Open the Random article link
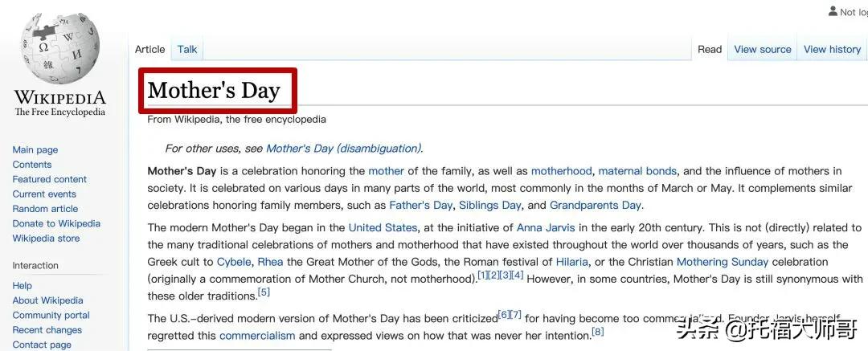Screen dimensions: 868x351 tap(45, 209)
